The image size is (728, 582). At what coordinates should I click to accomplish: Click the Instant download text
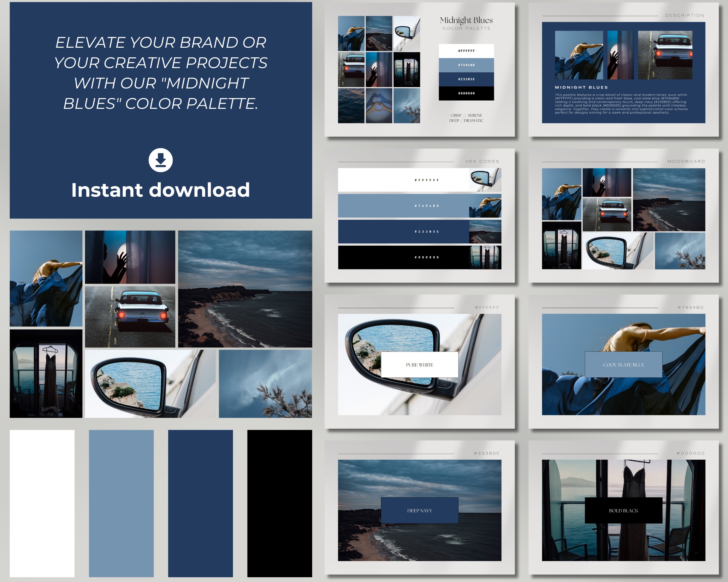click(x=160, y=190)
